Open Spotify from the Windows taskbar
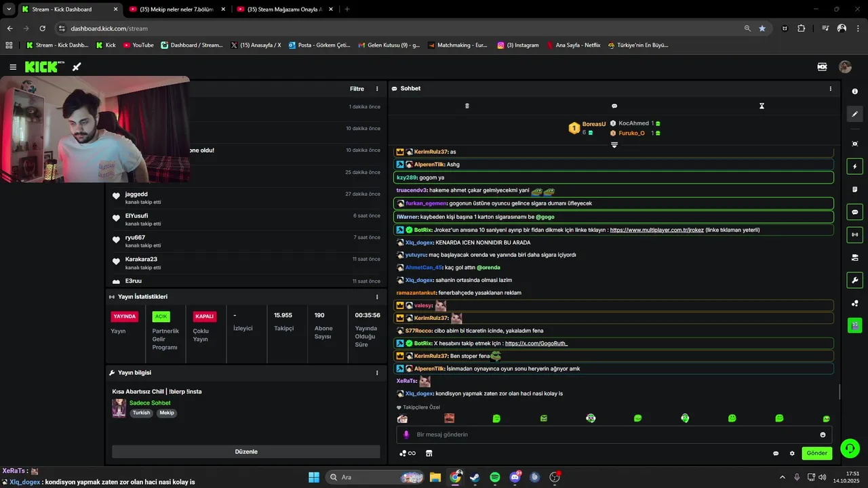This screenshot has width=868, height=488. [495, 477]
